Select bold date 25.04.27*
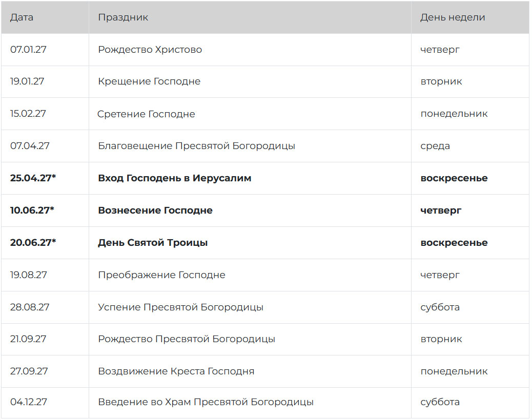The width and height of the screenshot is (532, 420). 33,178
